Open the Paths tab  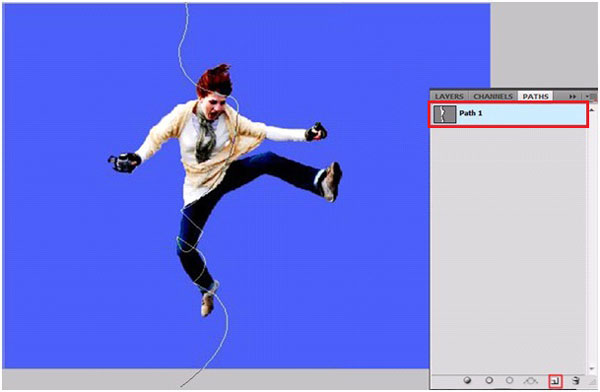point(535,96)
